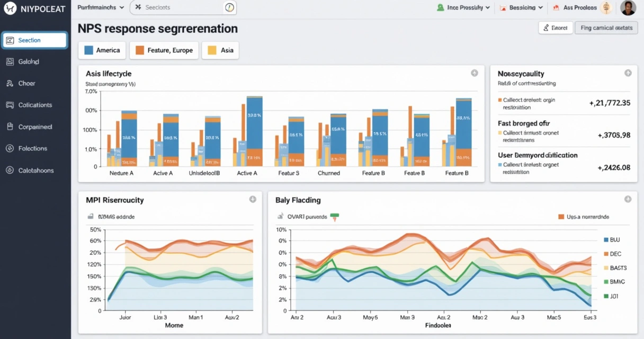Expand the Purfrimainchs dropdown
Viewport: 644px width, 339px height.
pos(100,7)
